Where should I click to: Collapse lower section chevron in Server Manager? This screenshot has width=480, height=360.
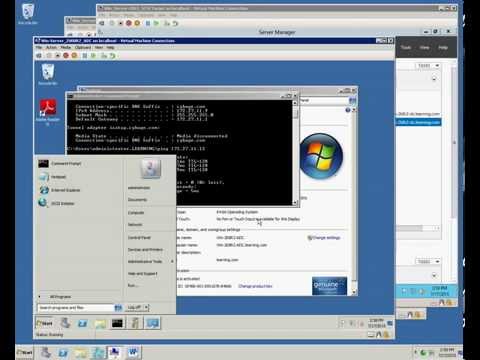click(434, 275)
